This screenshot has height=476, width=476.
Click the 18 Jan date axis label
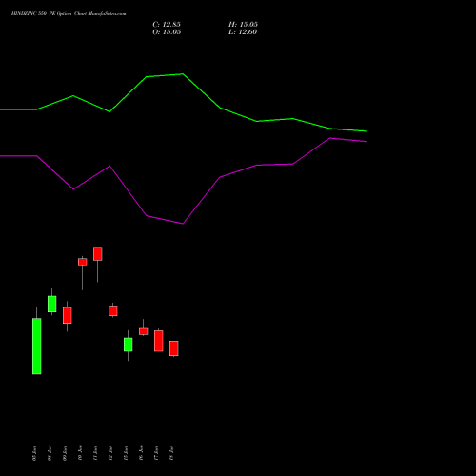pyautogui.click(x=171, y=453)
